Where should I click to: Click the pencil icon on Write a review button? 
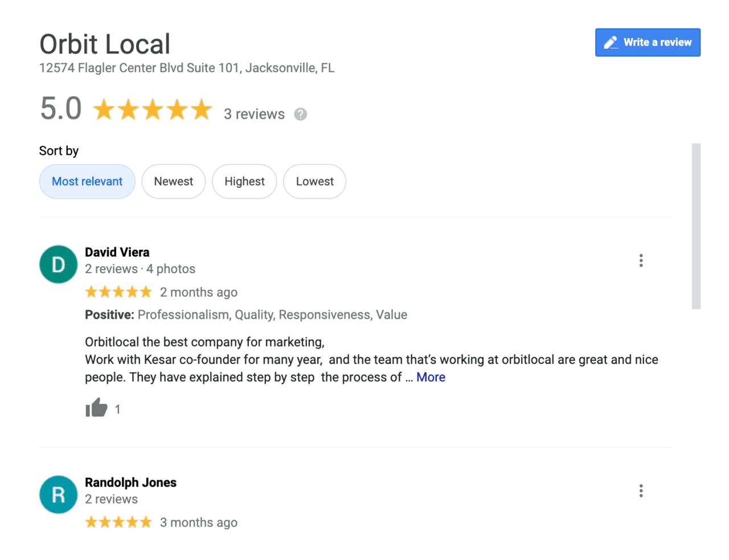click(611, 42)
